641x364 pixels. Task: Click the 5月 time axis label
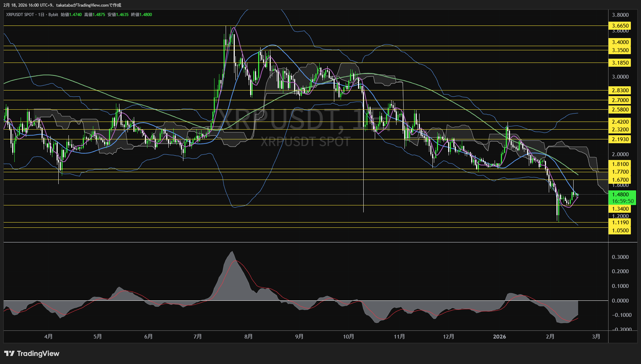(98, 336)
